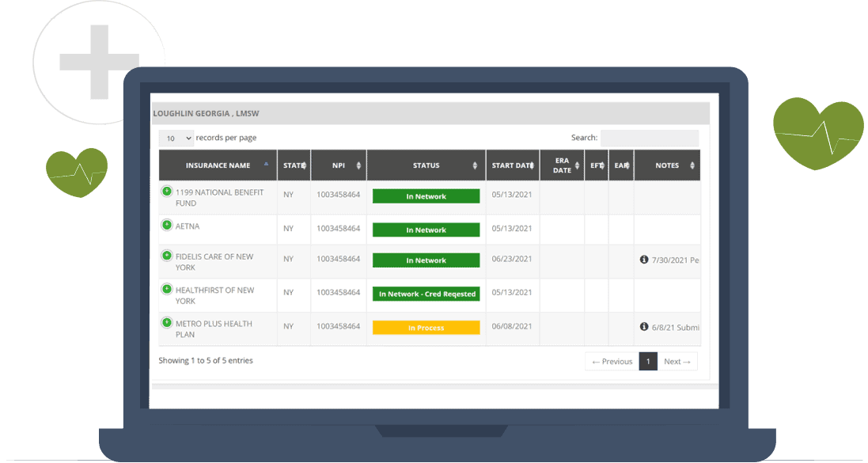
Task: Click NPI 1003458464 in AETNA row
Action: [x=338, y=228]
